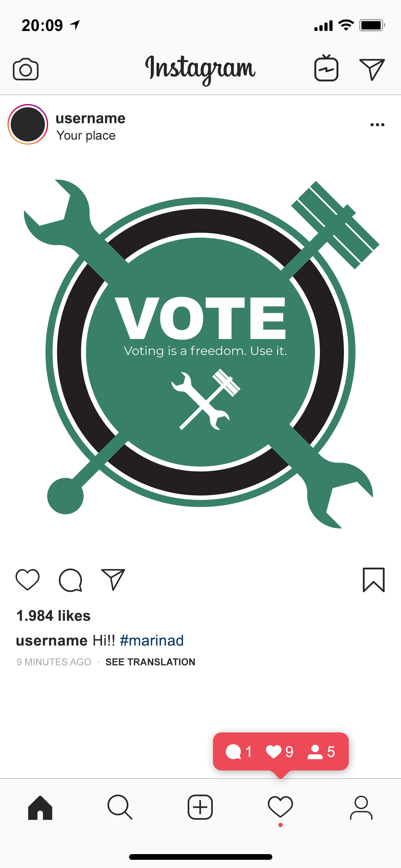Create new post with plus icon
Screen dimensions: 401x868
click(x=200, y=807)
